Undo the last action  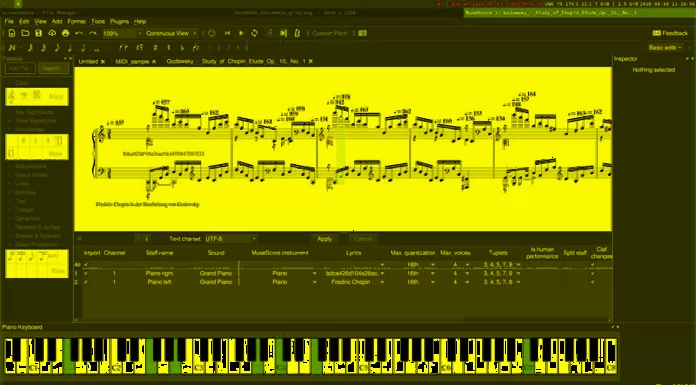point(79,33)
